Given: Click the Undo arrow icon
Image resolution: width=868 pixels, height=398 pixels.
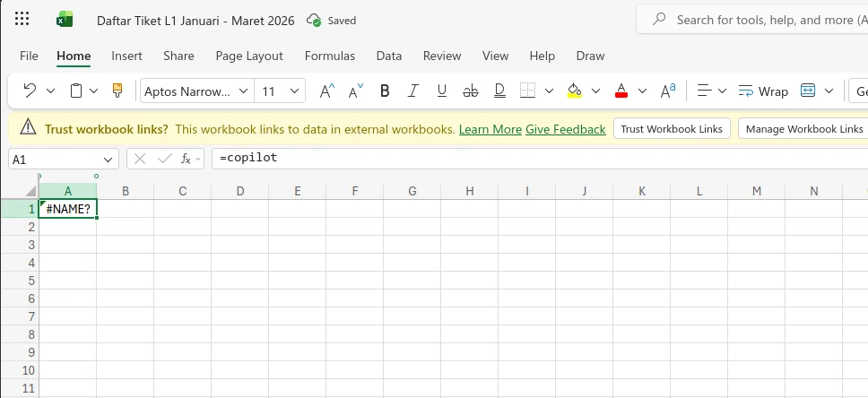Looking at the screenshot, I should (x=30, y=91).
